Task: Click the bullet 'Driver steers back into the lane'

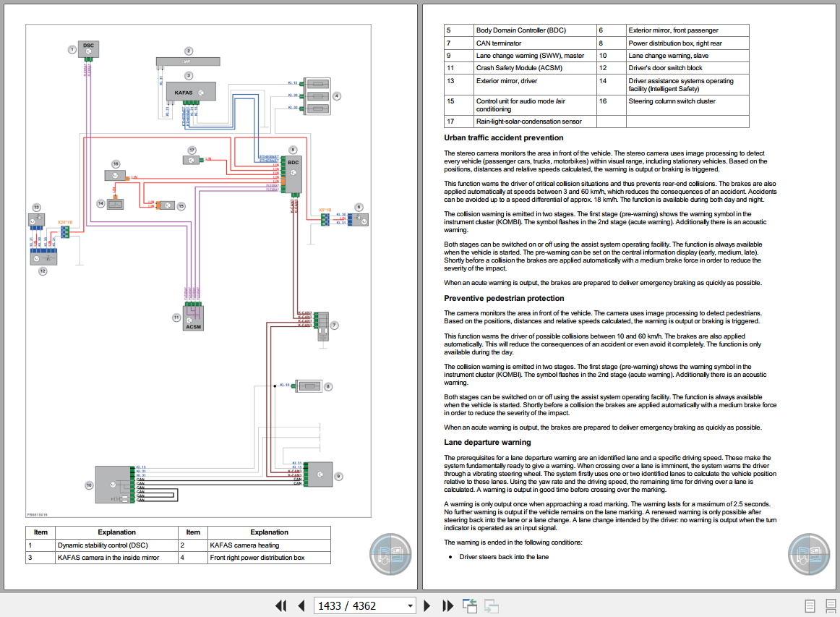Action: coord(504,557)
